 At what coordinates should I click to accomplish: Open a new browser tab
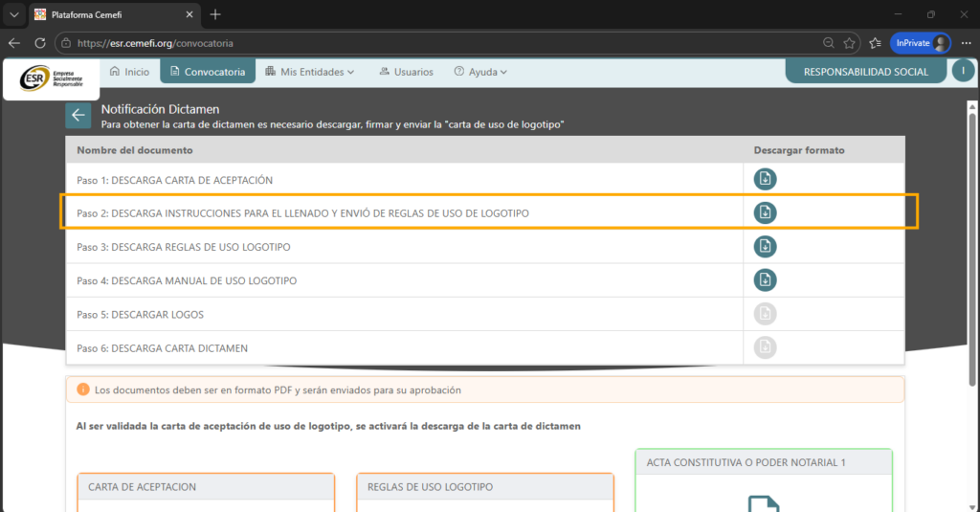point(215,14)
